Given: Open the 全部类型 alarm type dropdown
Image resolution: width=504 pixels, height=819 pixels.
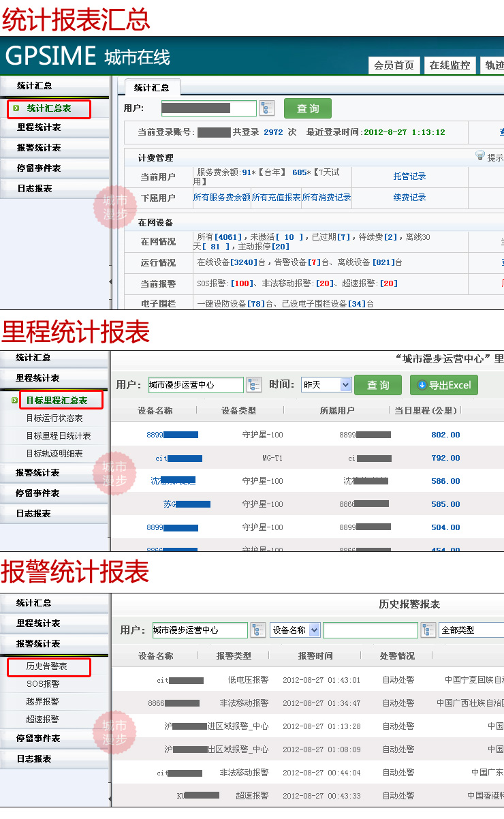Looking at the screenshot, I should [x=471, y=630].
